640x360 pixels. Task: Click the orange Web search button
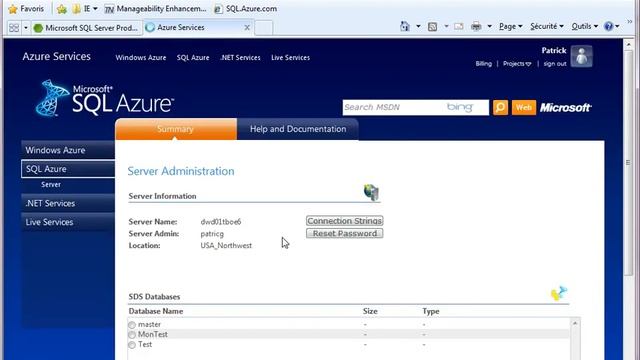(524, 107)
